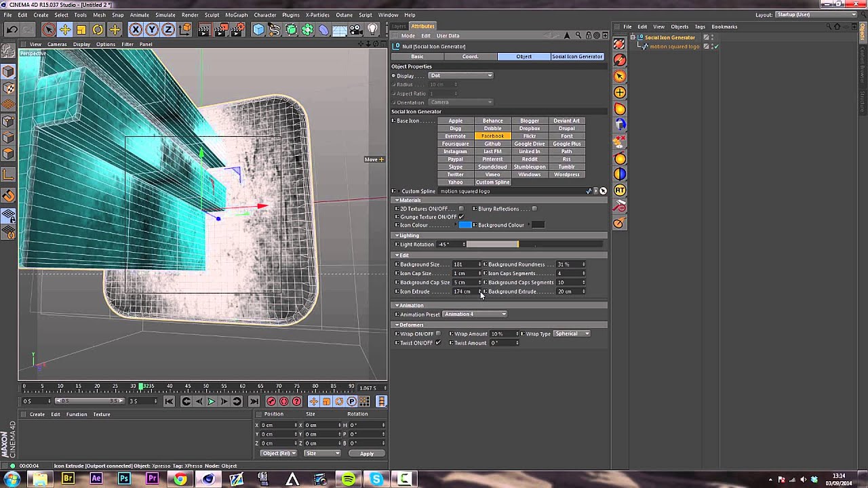Select the Rotate tool icon

click(x=98, y=29)
